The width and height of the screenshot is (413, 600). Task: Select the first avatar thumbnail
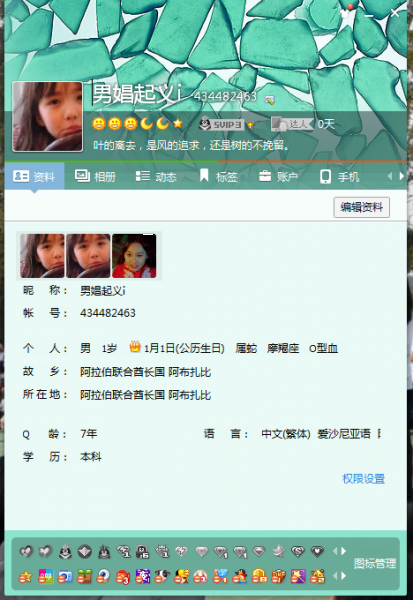point(42,256)
